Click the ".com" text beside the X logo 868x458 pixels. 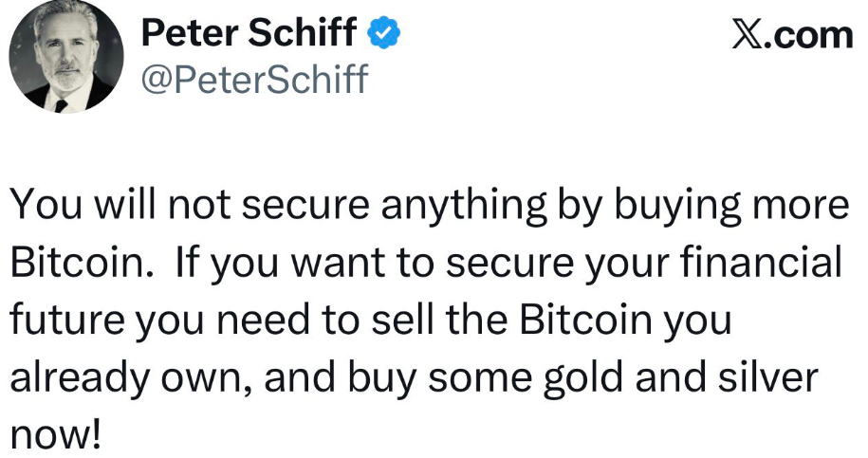point(811,35)
